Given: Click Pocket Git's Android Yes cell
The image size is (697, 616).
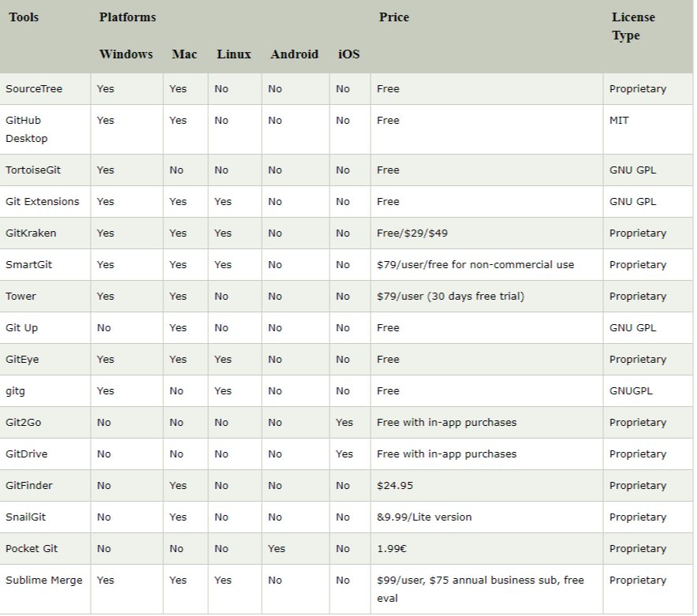Looking at the screenshot, I should 277,549.
